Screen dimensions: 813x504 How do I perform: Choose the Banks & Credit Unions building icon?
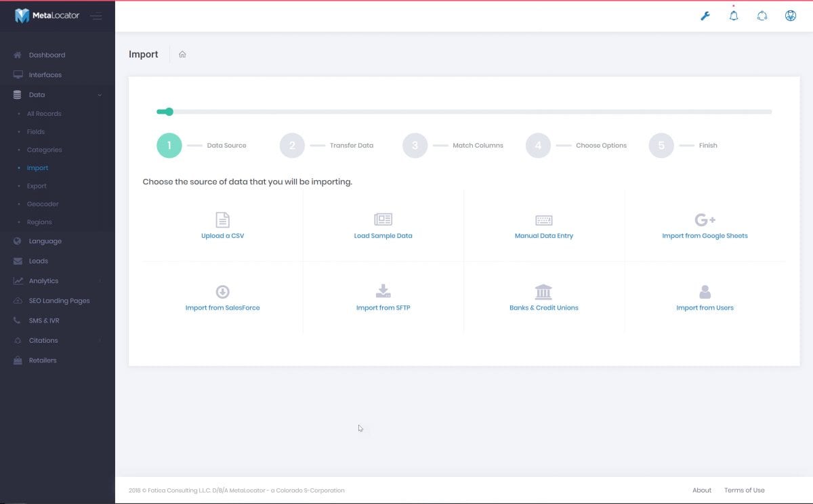(543, 291)
